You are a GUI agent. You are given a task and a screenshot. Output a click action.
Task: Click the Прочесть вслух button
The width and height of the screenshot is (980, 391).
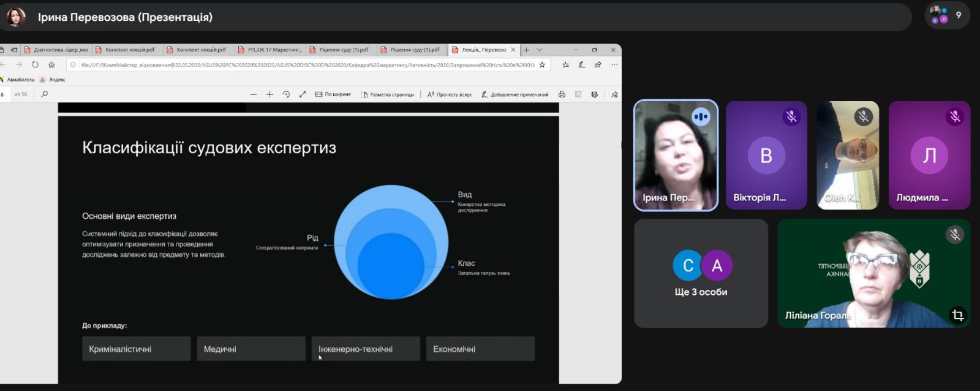450,94
